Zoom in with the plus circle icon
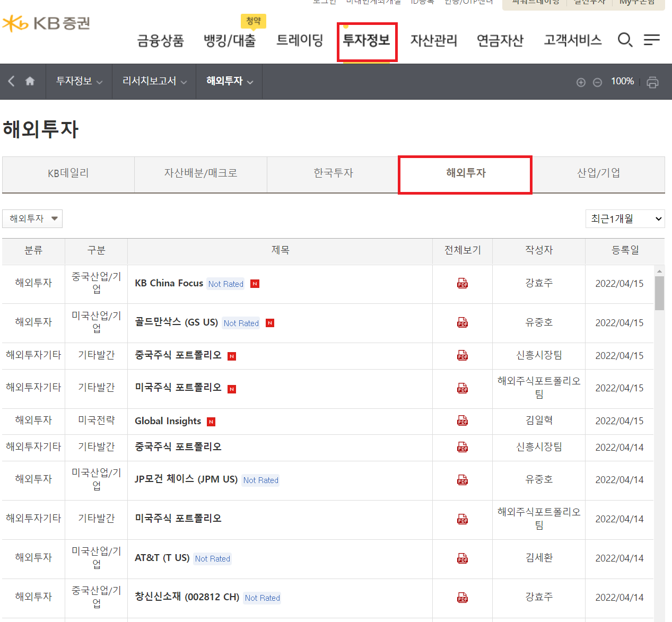The height and width of the screenshot is (622, 672). click(581, 82)
